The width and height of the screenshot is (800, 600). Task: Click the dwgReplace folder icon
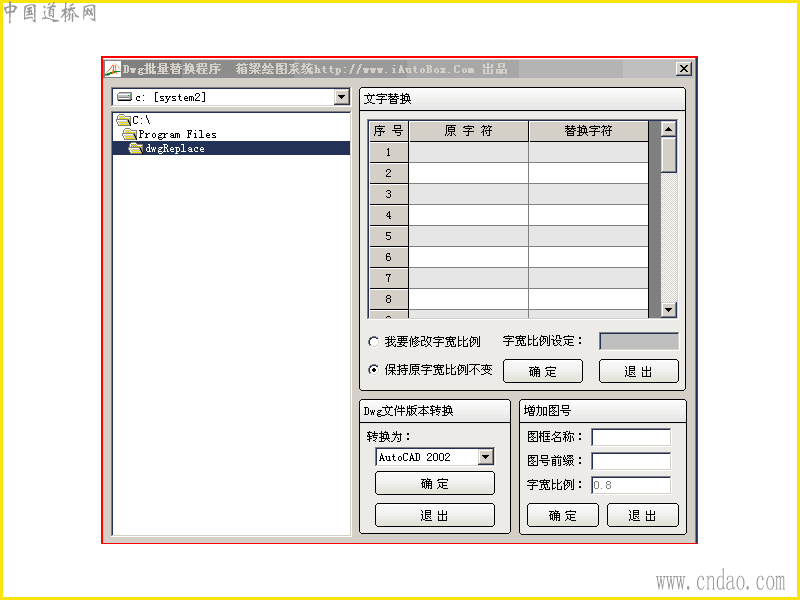136,148
